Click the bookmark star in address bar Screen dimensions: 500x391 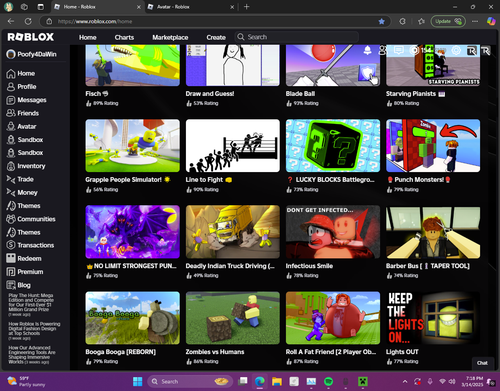[381, 21]
